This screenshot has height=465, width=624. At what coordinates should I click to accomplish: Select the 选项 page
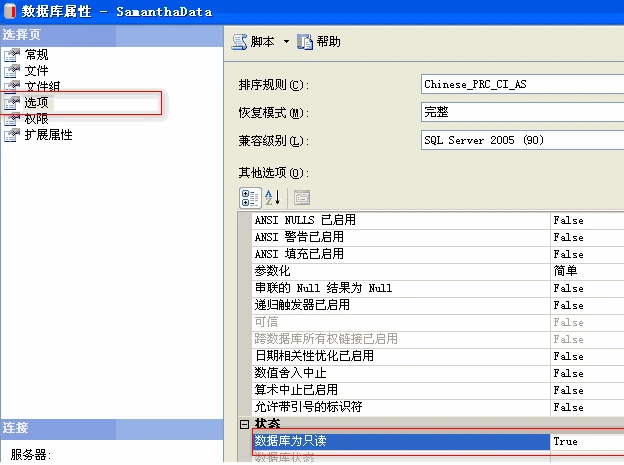[36, 103]
